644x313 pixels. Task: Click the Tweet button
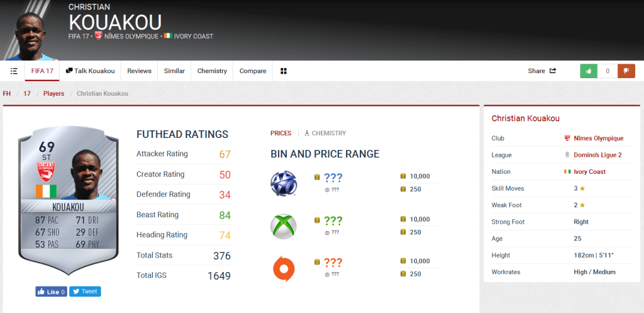tap(85, 292)
